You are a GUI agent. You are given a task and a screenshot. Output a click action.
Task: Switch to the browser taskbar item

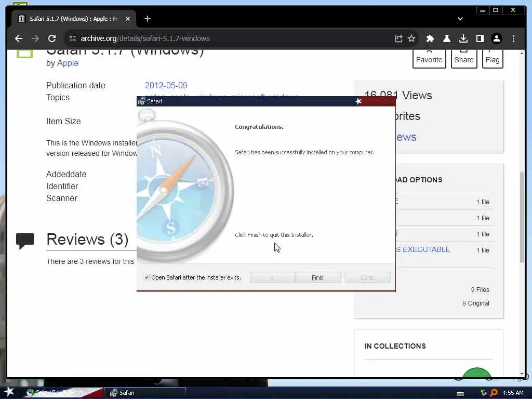pos(63,393)
